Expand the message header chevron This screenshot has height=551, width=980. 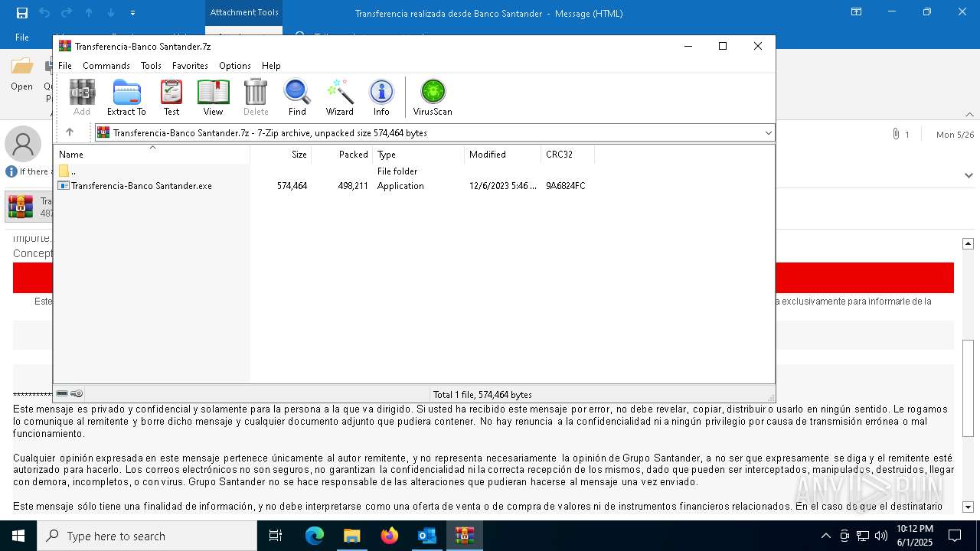tap(969, 175)
